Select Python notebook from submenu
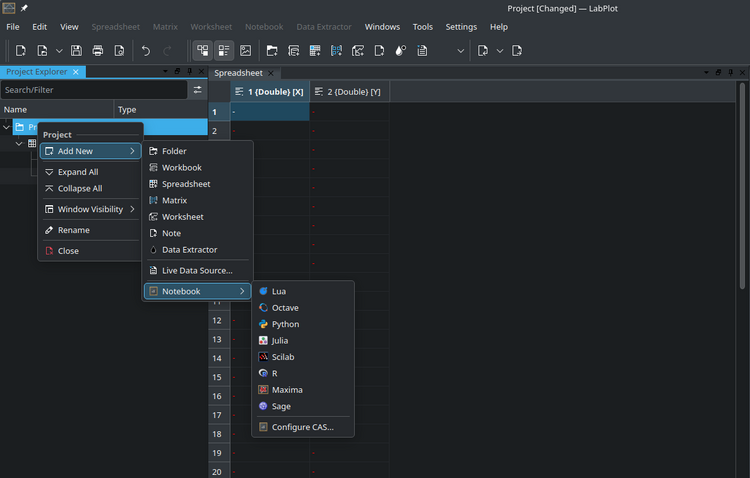The width and height of the screenshot is (750, 478). (285, 324)
